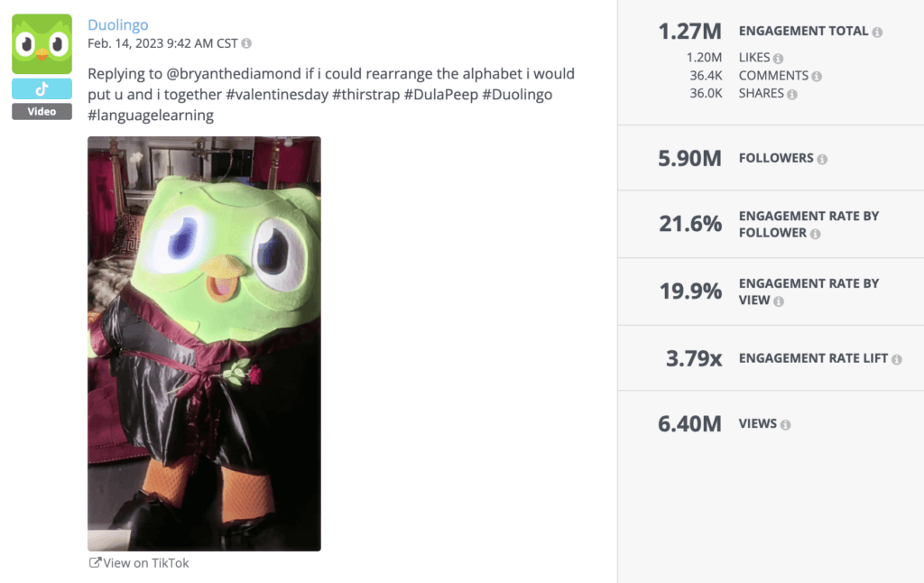
Task: Open the Duolingo profile link
Action: click(x=117, y=24)
